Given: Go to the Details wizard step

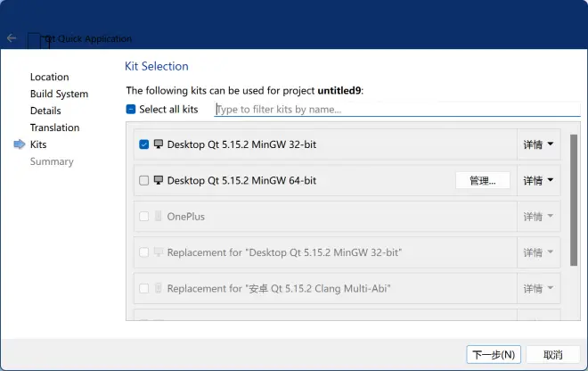Looking at the screenshot, I should pos(45,111).
